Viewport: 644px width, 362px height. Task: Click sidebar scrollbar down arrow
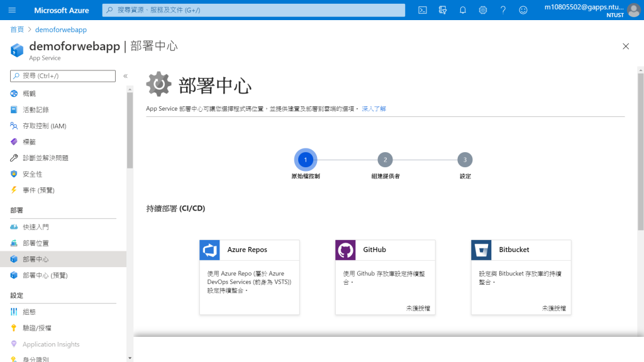[x=130, y=358]
